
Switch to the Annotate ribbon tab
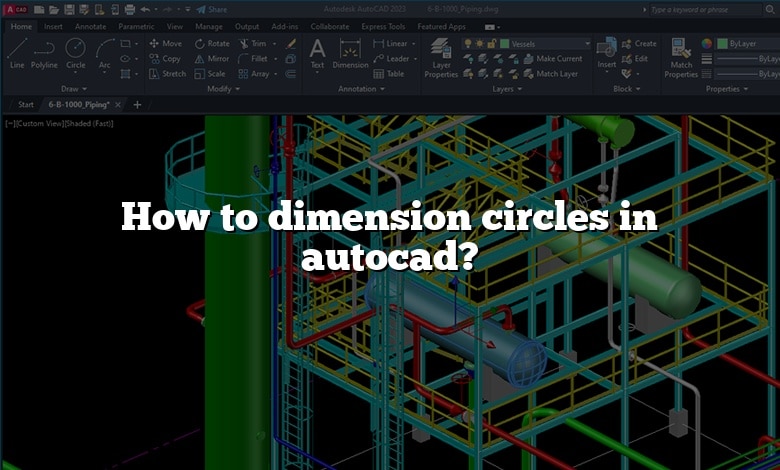click(x=90, y=27)
